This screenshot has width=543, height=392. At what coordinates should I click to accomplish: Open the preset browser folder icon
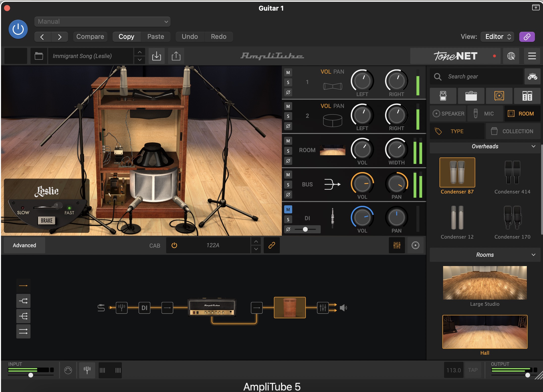pyautogui.click(x=39, y=56)
